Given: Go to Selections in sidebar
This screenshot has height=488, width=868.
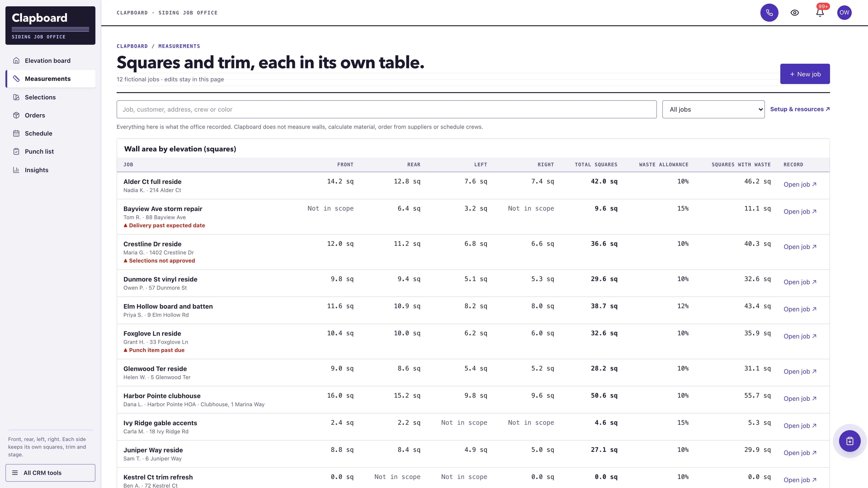Looking at the screenshot, I should [51, 97].
